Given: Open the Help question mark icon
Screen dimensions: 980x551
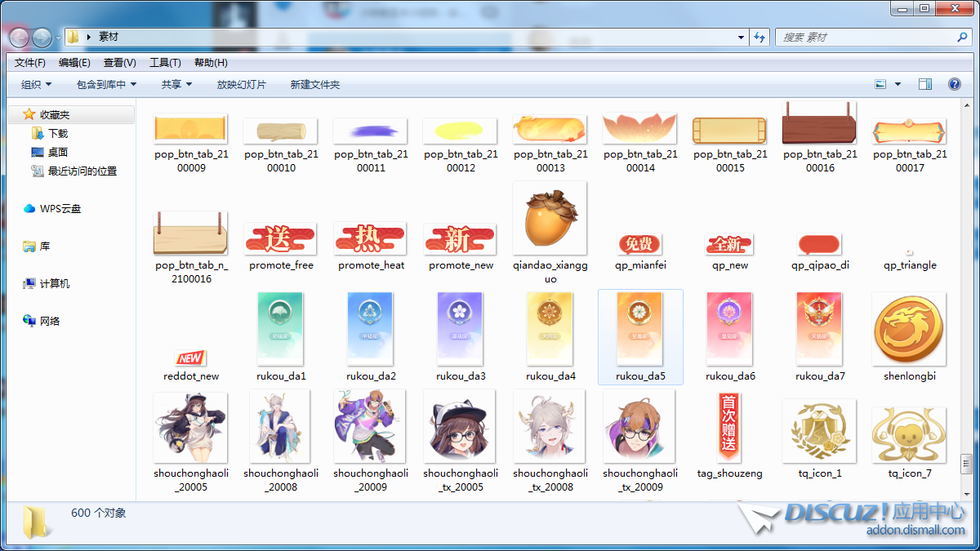Looking at the screenshot, I should click(x=954, y=84).
